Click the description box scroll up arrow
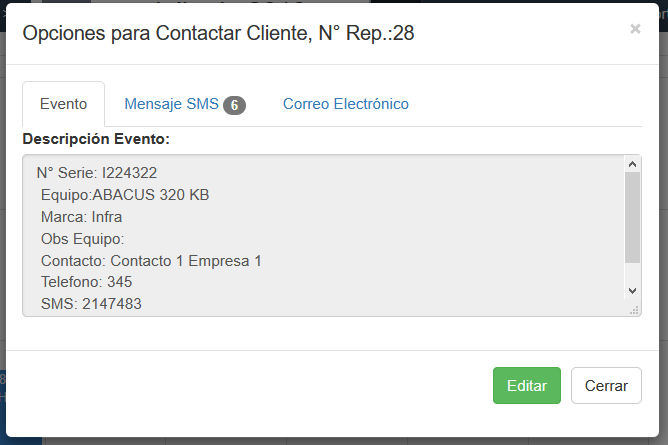This screenshot has width=668, height=445. point(631,164)
